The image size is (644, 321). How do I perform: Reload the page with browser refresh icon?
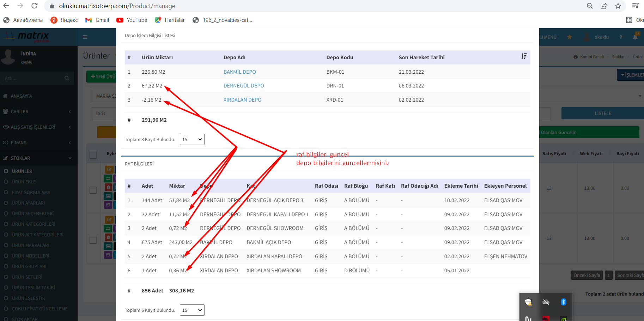click(34, 6)
